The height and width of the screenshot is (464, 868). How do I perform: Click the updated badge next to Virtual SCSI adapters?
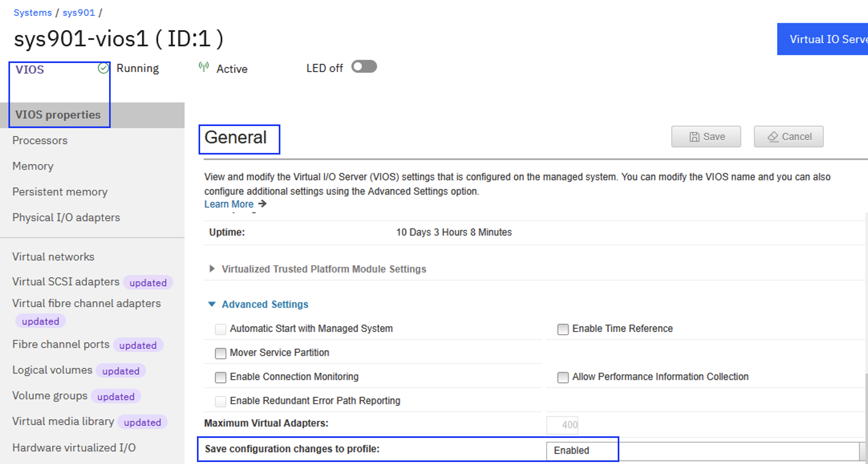148,283
